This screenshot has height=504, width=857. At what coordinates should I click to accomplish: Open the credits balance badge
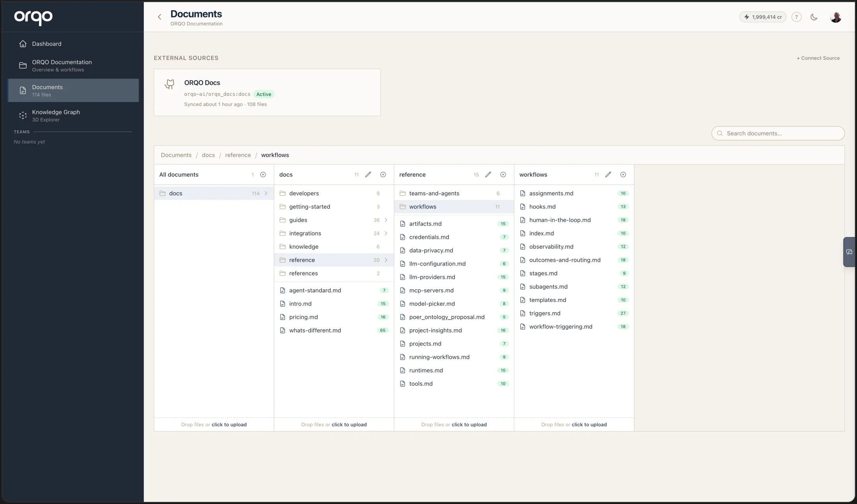coord(763,17)
